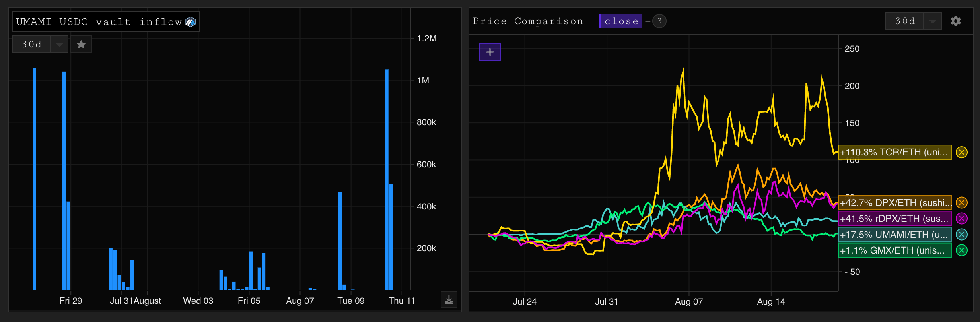The height and width of the screenshot is (322, 980).
Task: Click the tallest inflow bar before Fri 29
Action: point(35,179)
